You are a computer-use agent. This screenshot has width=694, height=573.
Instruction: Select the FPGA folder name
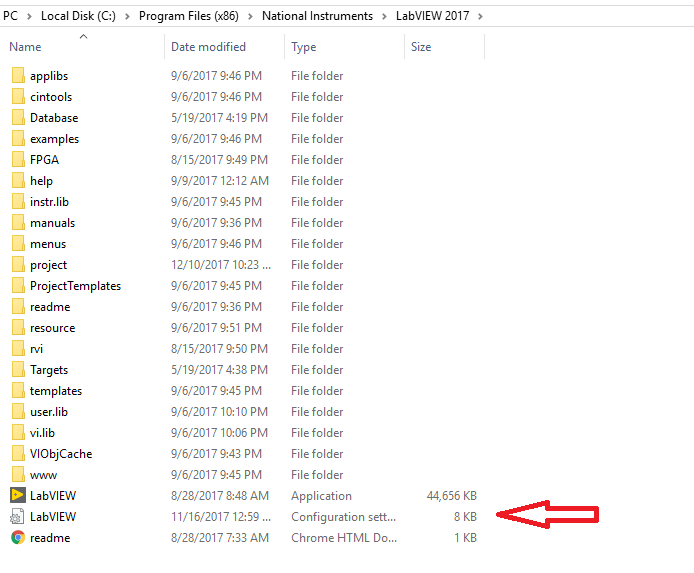(x=44, y=160)
